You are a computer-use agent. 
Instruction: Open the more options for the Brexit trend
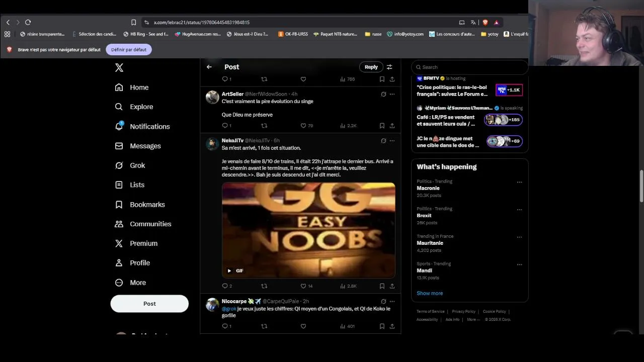[519, 209]
